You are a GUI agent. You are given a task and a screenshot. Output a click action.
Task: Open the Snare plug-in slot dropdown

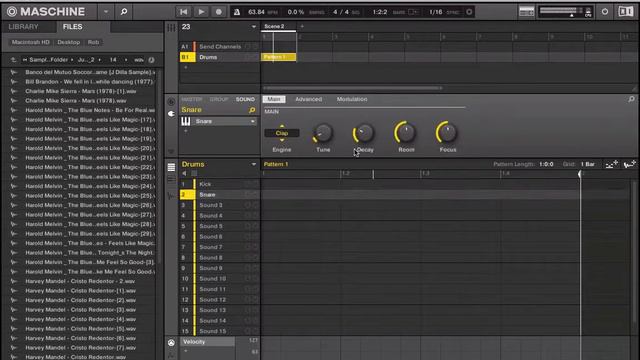(253, 122)
